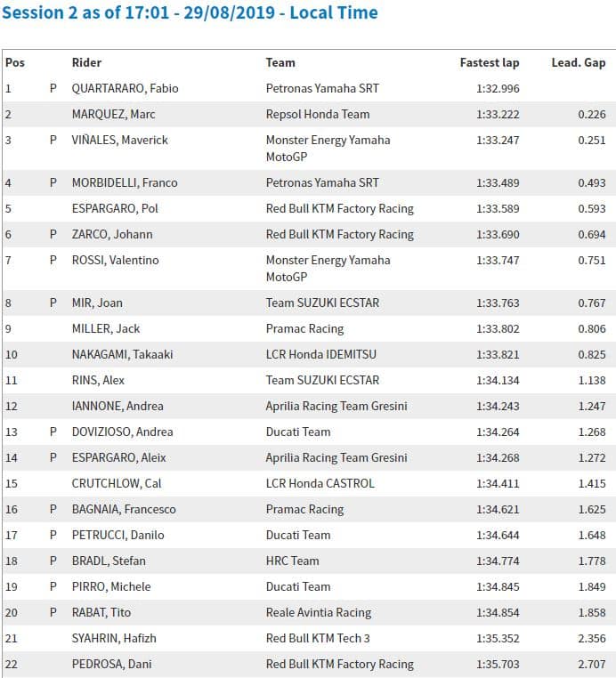616x678 pixels.
Task: Click fastest lap time 1:32.996
Action: point(498,89)
